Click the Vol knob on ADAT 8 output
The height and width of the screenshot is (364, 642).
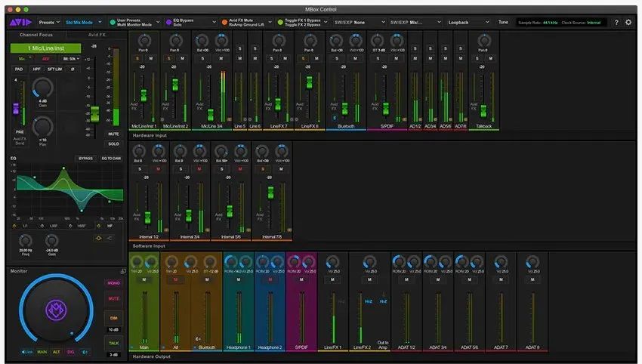pyautogui.click(x=532, y=262)
